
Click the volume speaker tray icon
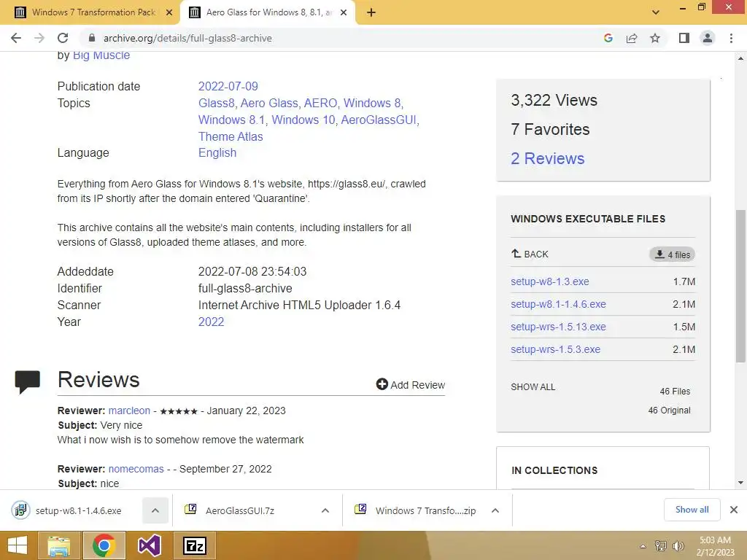click(678, 546)
